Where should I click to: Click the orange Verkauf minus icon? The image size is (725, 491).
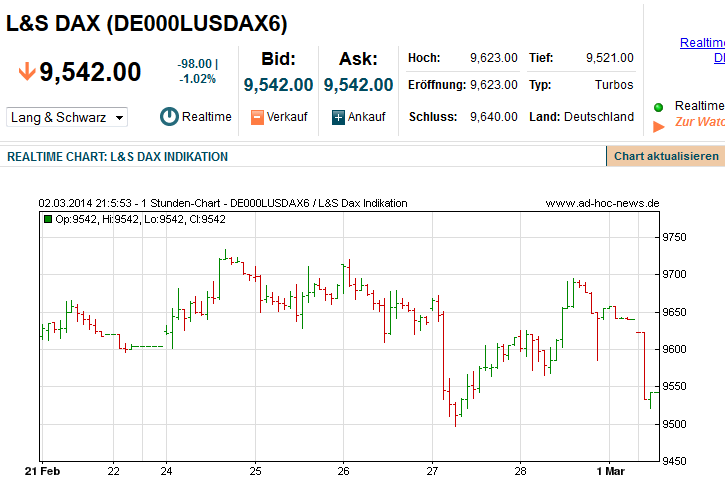(257, 117)
